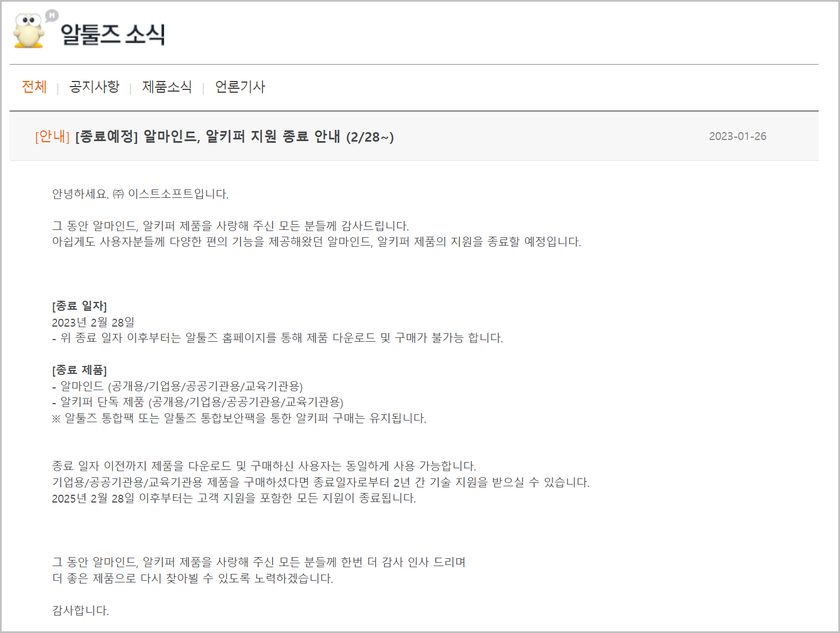The height and width of the screenshot is (633, 840).
Task: Click the [안내] category label
Action: click(52, 137)
